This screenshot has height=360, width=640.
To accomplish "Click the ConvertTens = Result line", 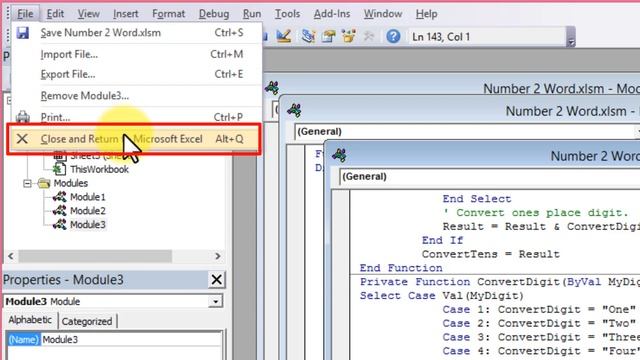I will (x=491, y=254).
